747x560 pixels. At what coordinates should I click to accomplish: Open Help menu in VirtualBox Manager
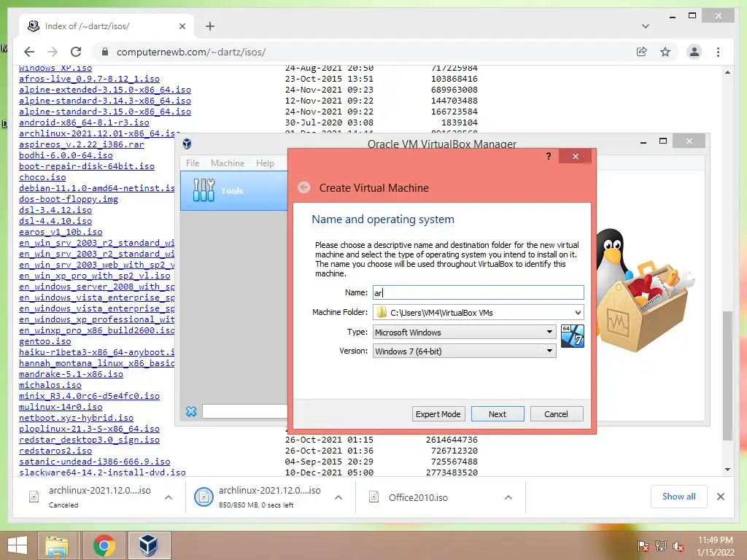265,163
